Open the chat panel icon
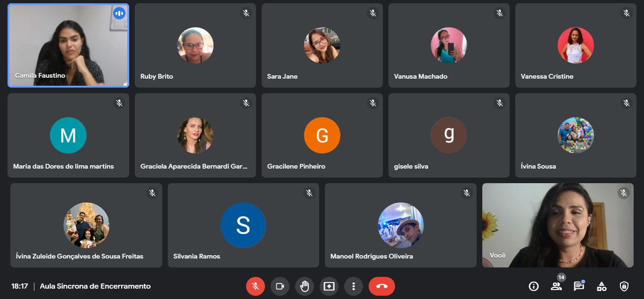Screen dimensions: 644x299 tap(578, 286)
